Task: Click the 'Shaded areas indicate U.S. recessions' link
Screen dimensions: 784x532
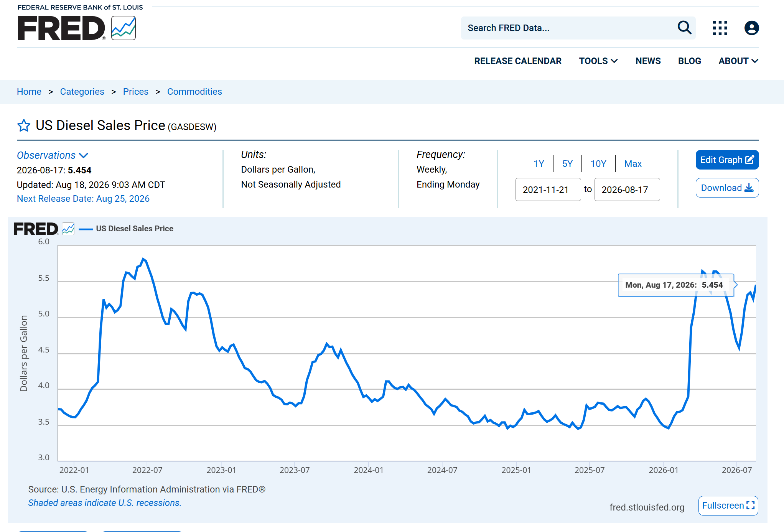Action: coord(105,503)
